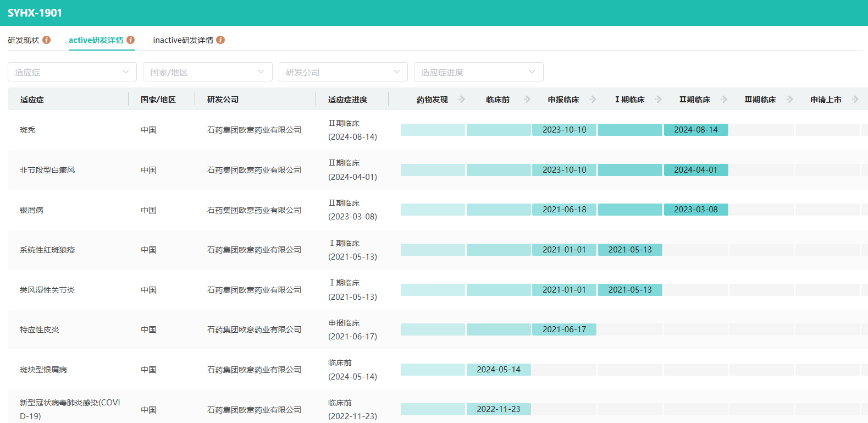Click info icon next to 研发现状
The image size is (868, 423).
[47, 40]
